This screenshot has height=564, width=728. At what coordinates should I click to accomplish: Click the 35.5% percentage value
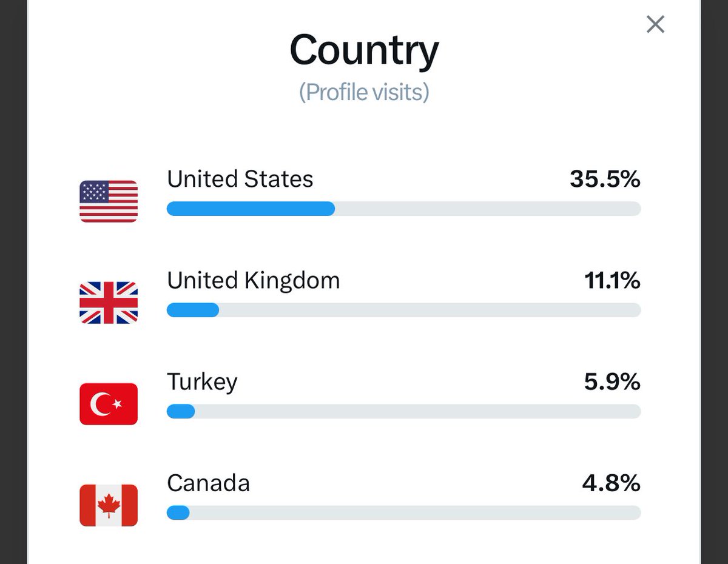[x=605, y=179]
